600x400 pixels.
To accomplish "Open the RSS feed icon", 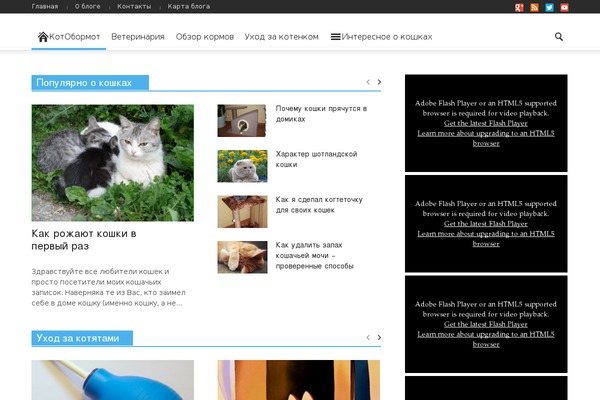I will pos(534,7).
